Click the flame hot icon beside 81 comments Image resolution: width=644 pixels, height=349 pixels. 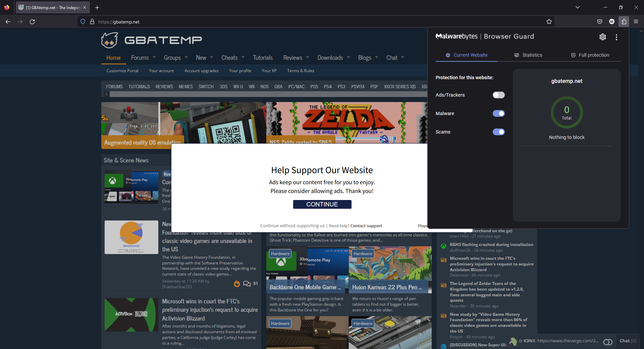[237, 284]
